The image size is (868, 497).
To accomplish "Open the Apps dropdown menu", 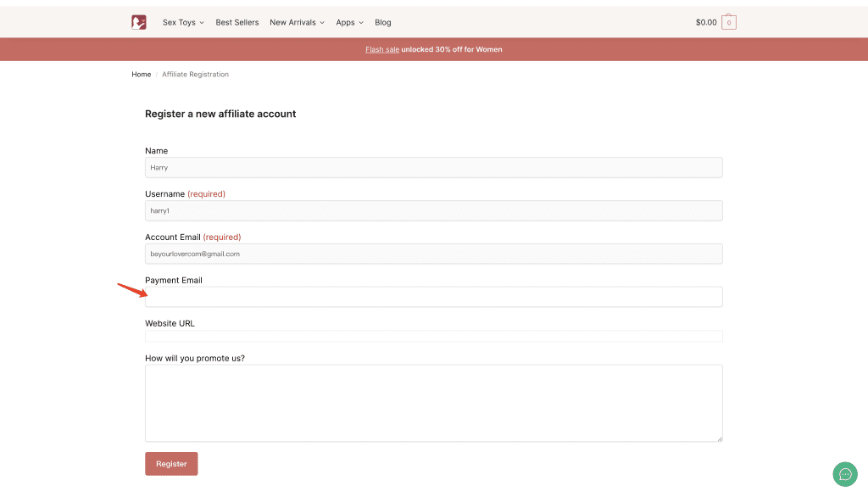I will (x=349, y=23).
